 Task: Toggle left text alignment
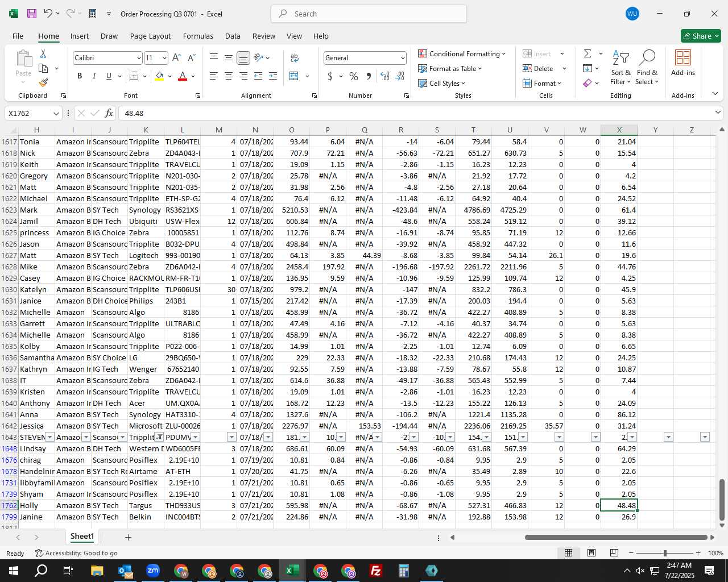(x=214, y=76)
